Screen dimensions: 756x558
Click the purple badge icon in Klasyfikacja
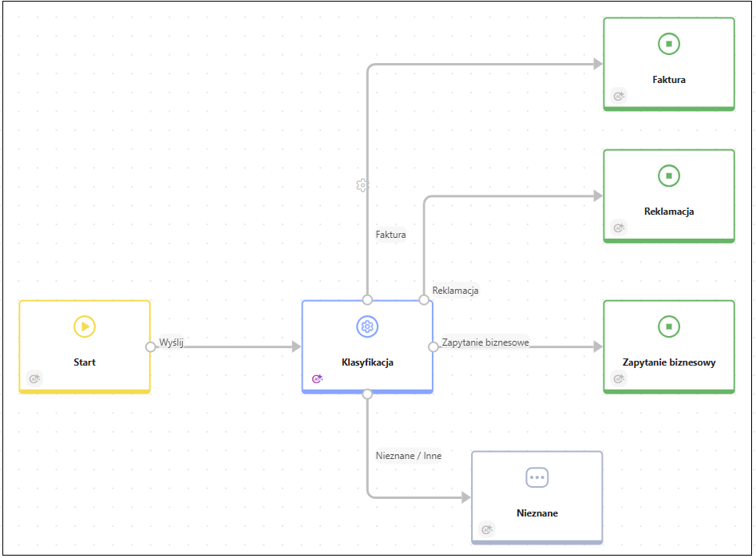point(317,379)
